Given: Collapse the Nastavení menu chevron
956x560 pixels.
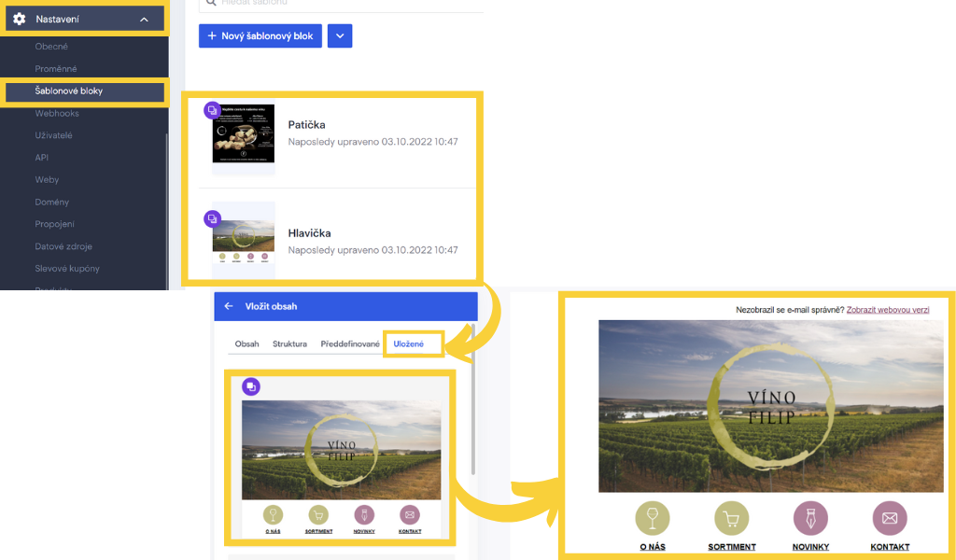Looking at the screenshot, I should tap(144, 20).
